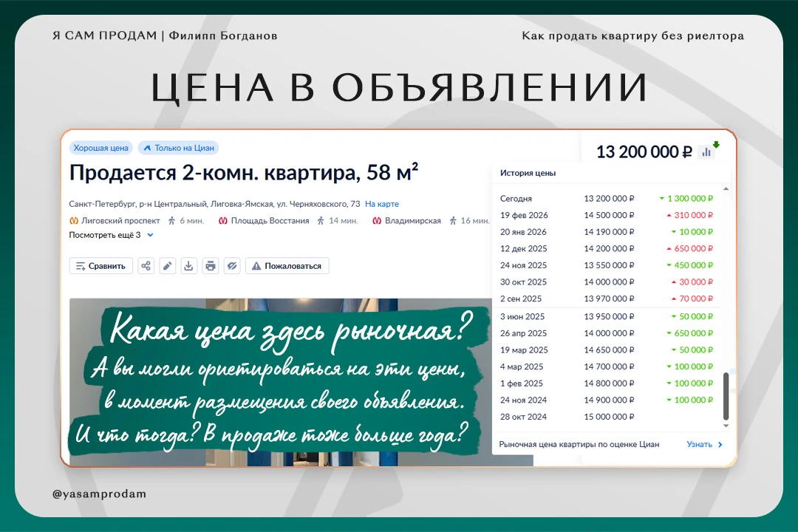798x532 pixels.
Task: Click the 12 дек 2025 date row
Action: click(607, 248)
